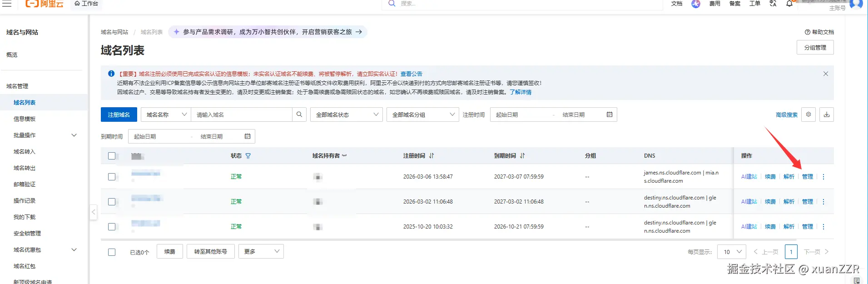Viewport: 868px width, 284px height.
Task: Open registration time calendar icon
Action: click(610, 115)
